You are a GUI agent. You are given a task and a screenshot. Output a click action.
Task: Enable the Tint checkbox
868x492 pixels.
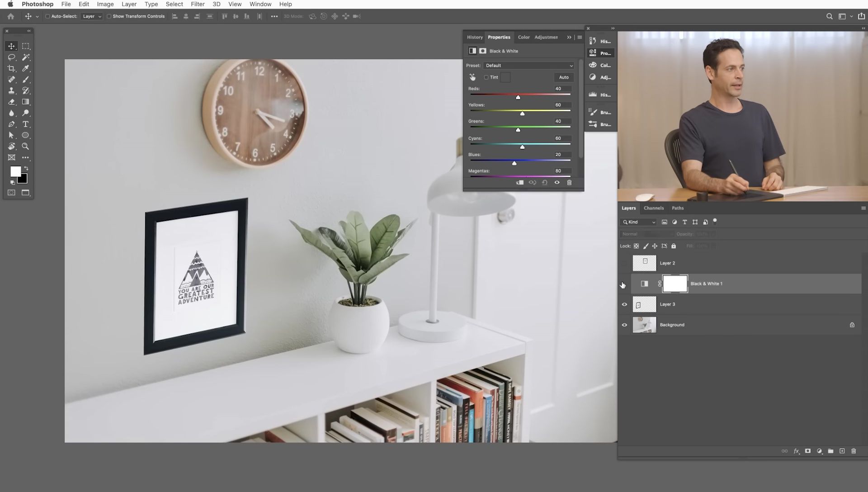point(486,77)
